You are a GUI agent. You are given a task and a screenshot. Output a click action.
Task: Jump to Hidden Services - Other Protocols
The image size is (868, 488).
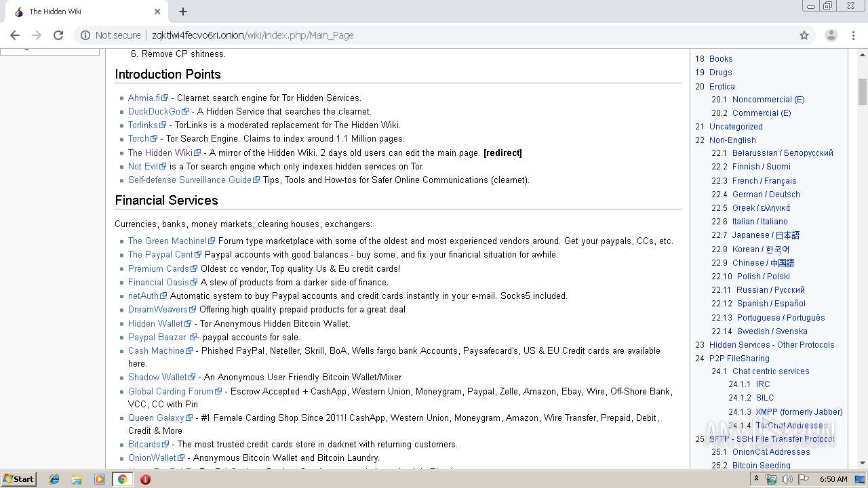pos(772,344)
